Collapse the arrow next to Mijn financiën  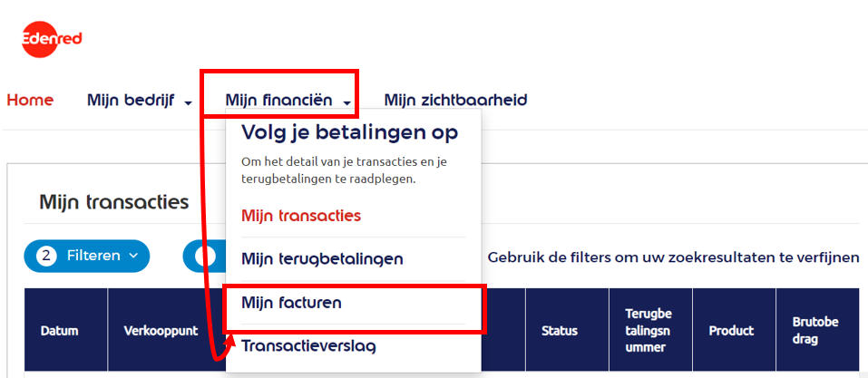coord(347,102)
